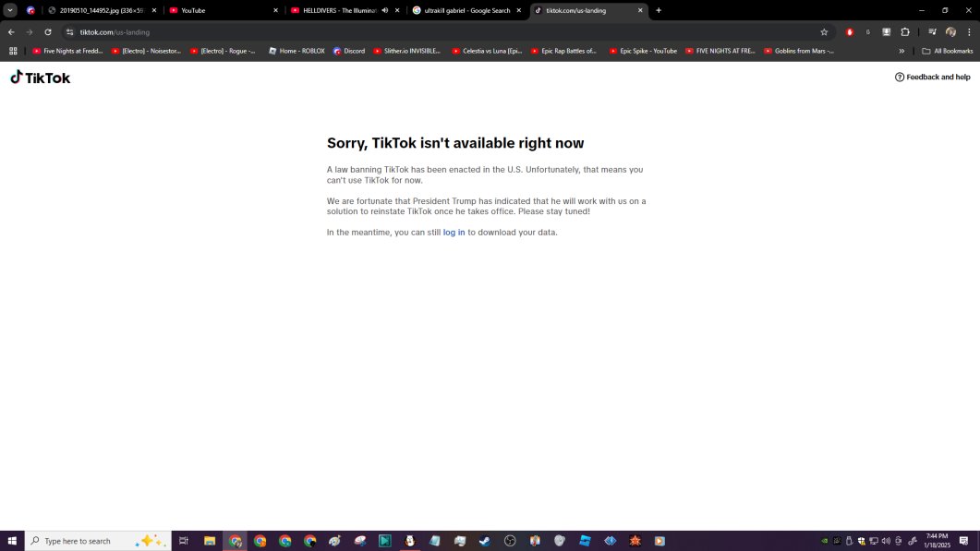
Task: Mute the HELLDIVERS tab via its speaker icon
Action: tap(384, 10)
